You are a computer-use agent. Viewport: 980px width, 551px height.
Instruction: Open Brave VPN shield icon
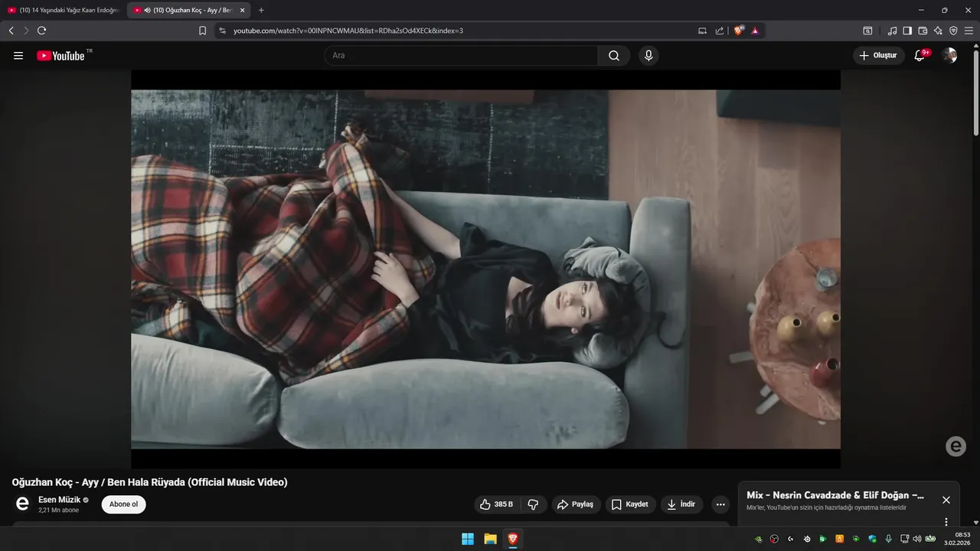tap(953, 31)
